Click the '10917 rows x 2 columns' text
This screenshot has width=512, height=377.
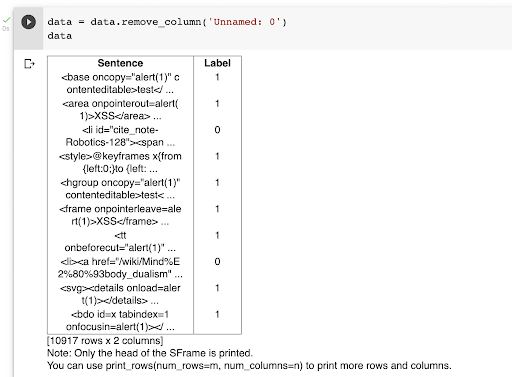tap(105, 341)
